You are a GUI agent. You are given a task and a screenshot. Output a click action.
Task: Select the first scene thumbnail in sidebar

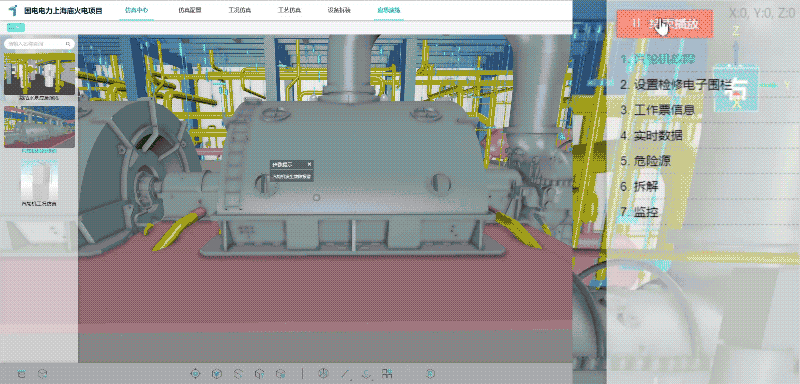[x=39, y=74]
